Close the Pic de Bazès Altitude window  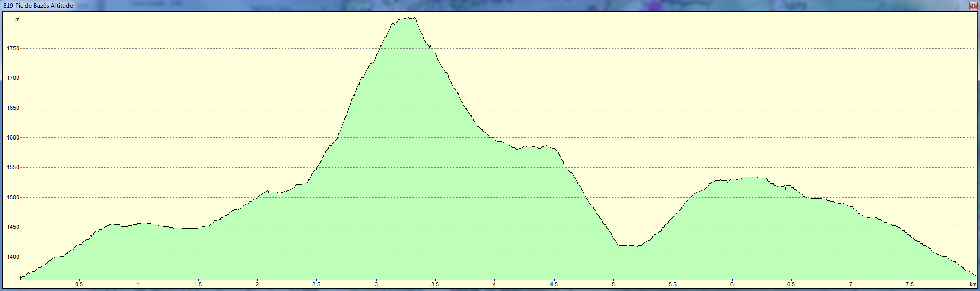(x=973, y=6)
